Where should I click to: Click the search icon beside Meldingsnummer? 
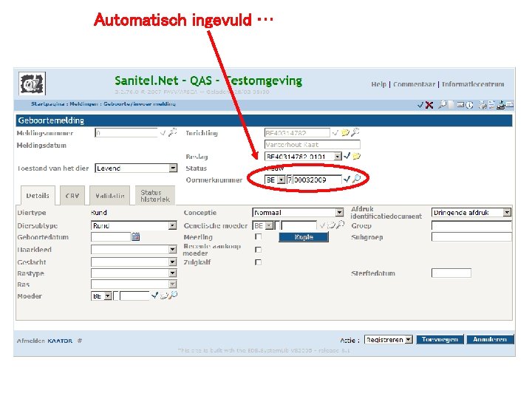point(173,132)
